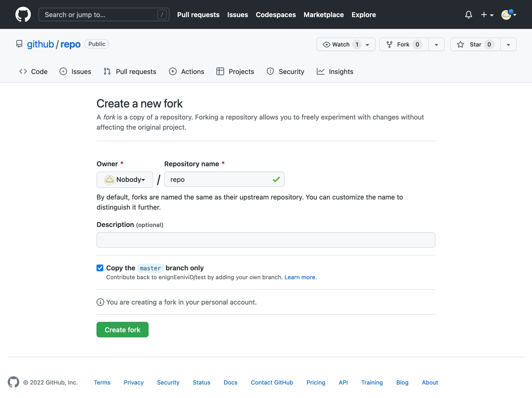Click the Public visibility badge
The image size is (532, 398).
(x=97, y=44)
